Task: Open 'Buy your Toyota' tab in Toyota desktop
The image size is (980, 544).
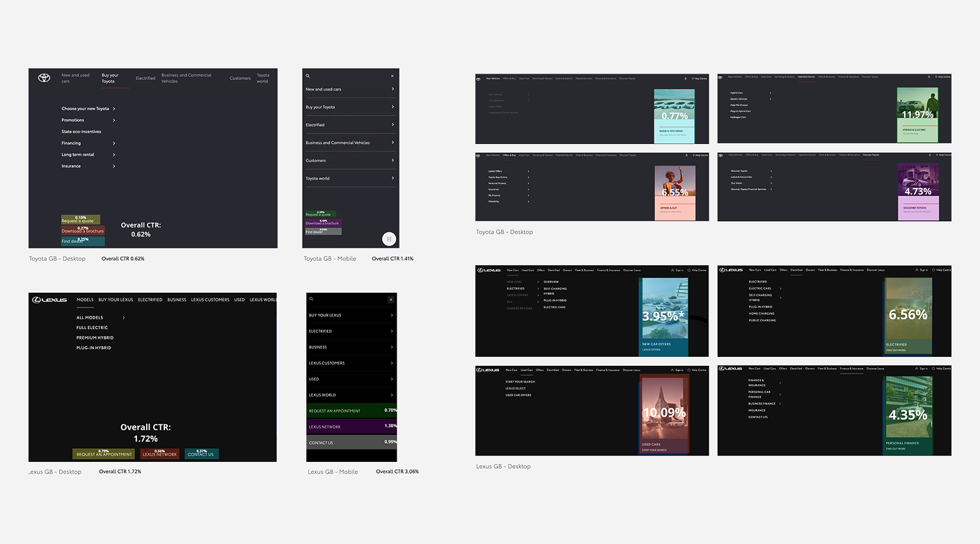Action: pyautogui.click(x=110, y=78)
